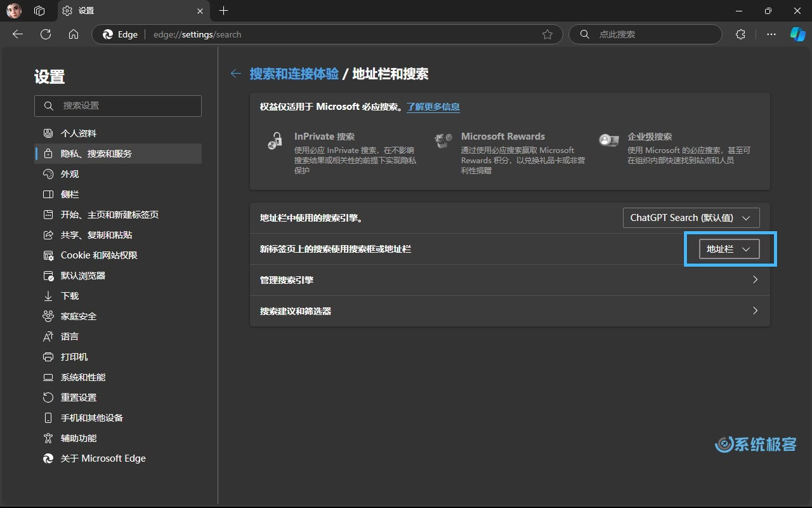The height and width of the screenshot is (508, 812).
Task: Refresh the page
Action: (x=46, y=34)
